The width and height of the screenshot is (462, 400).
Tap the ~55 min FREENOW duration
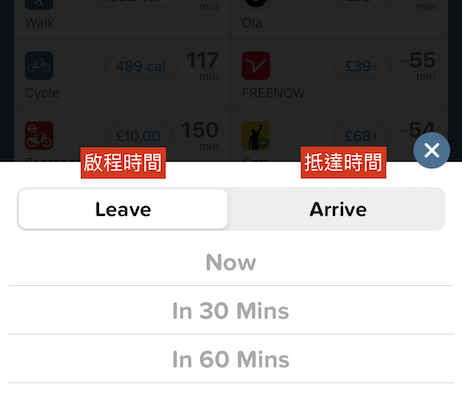coord(418,66)
